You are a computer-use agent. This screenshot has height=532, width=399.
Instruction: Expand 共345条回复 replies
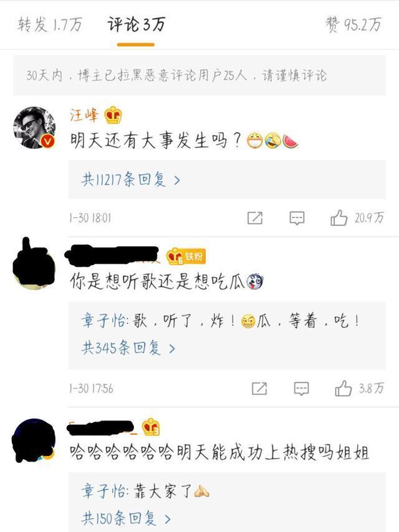tap(128, 348)
